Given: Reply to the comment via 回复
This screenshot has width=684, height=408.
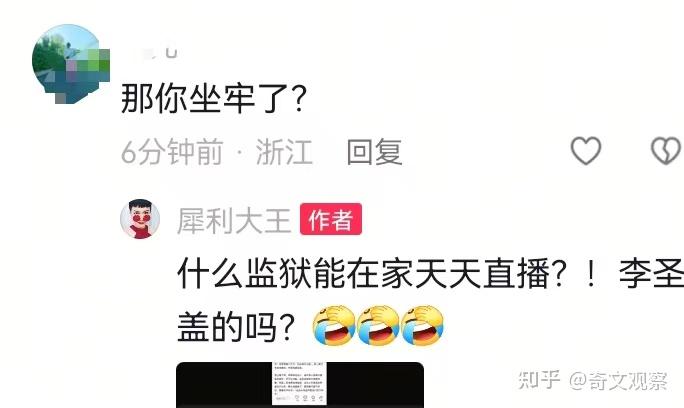Looking at the screenshot, I should [x=374, y=152].
